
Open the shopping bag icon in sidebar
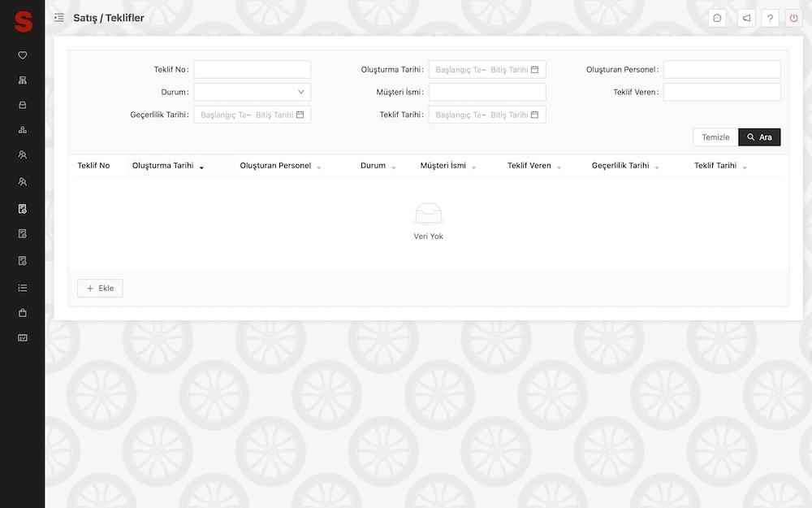23,312
